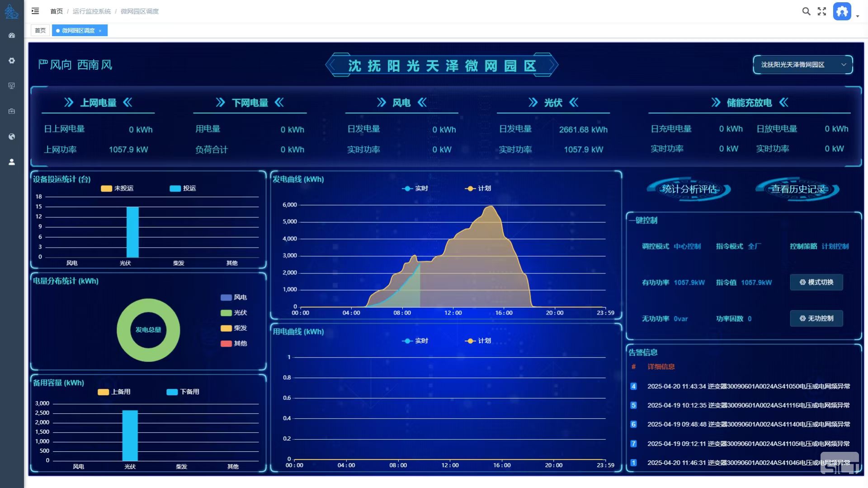868x488 pixels.
Task: Toggle 计划 legend in 发电曲线 chart
Action: [478, 188]
